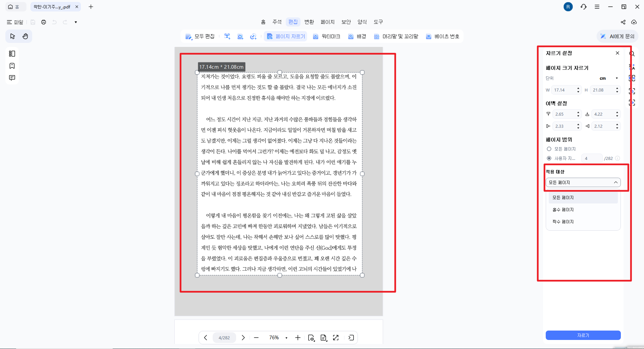Image resolution: width=644 pixels, height=349 pixels.
Task: Increase the left margin 2.33 stepper
Action: [x=578, y=125]
